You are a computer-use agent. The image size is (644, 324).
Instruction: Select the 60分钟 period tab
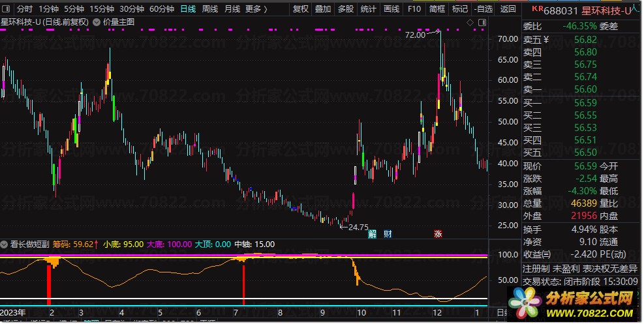tap(162, 8)
